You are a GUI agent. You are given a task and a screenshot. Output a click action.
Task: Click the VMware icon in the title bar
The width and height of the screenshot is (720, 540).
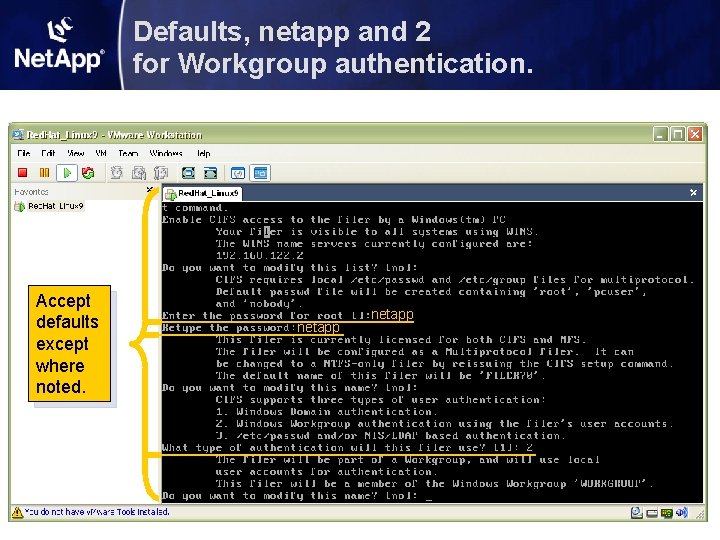click(18, 135)
